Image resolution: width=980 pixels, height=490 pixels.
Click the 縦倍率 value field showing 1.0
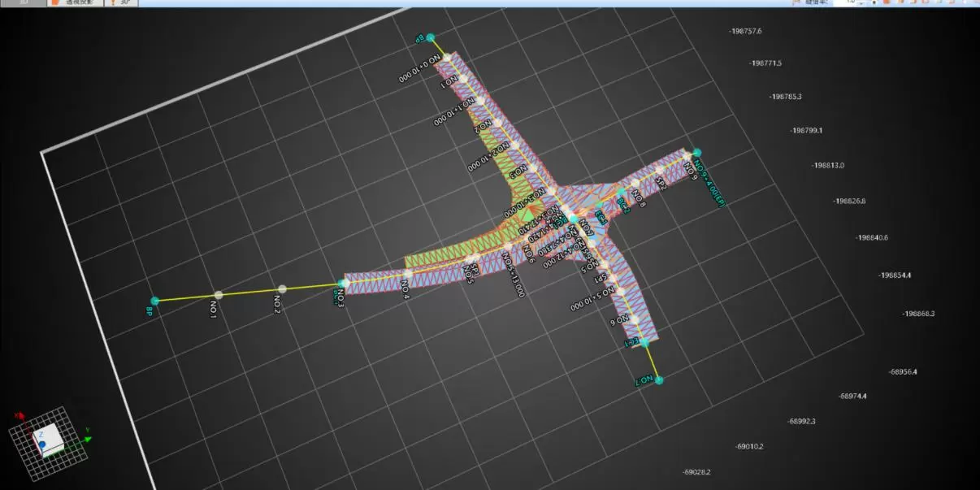click(851, 2)
